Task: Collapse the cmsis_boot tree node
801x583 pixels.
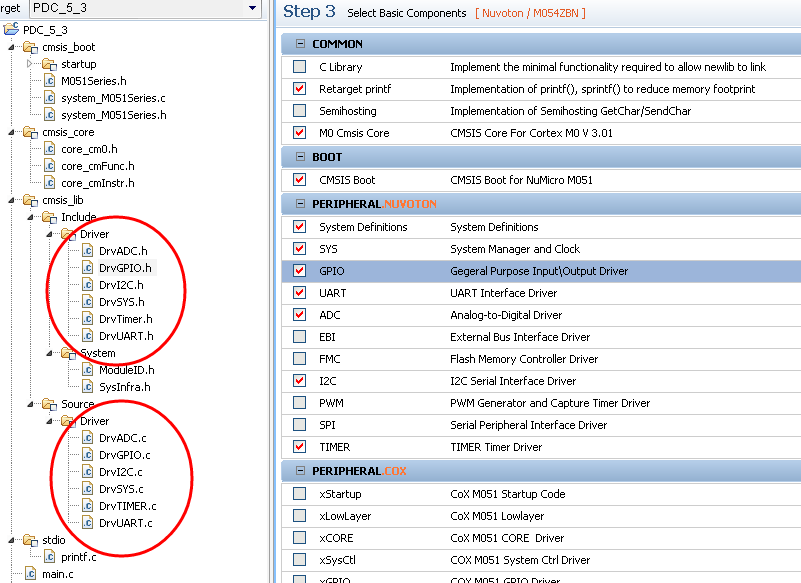Action: pyautogui.click(x=11, y=47)
